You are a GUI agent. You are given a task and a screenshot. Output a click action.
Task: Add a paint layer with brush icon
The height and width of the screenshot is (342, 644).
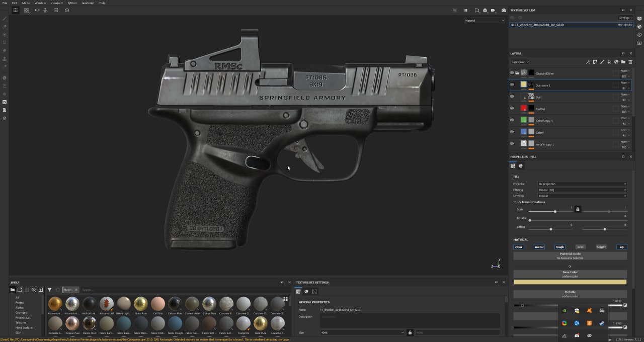coord(602,62)
